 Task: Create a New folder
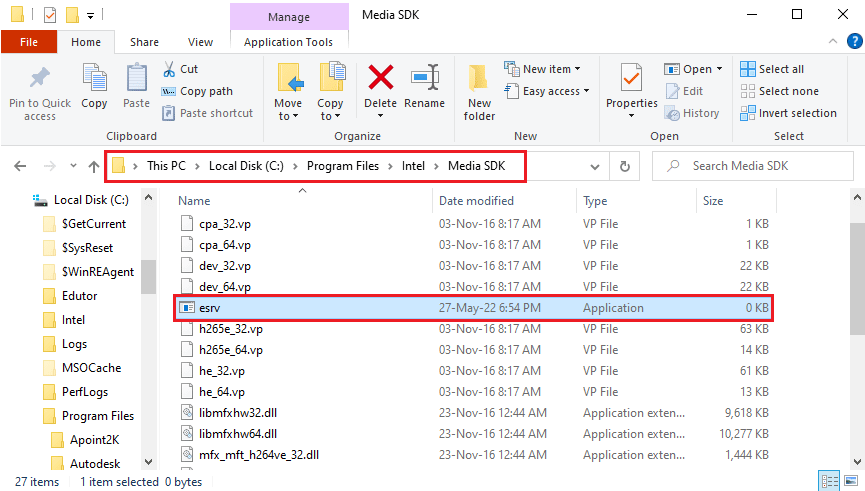tap(479, 92)
